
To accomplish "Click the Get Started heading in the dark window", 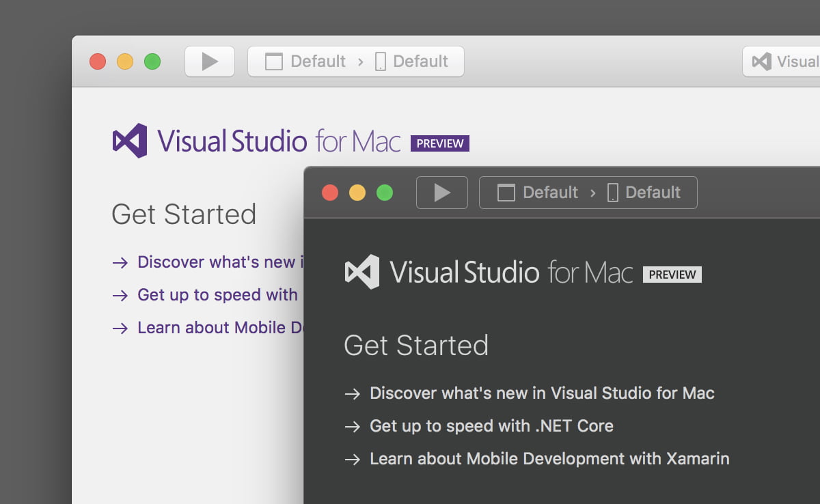I will (416, 346).
